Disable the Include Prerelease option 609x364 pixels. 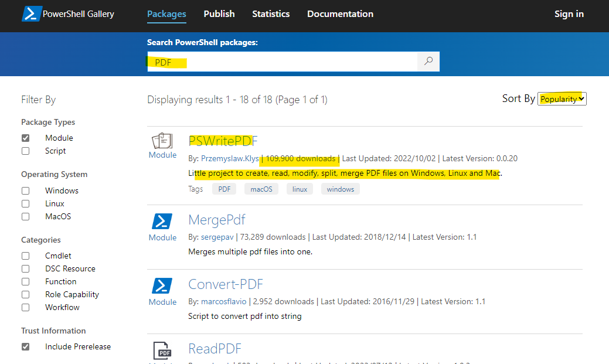coord(25,346)
